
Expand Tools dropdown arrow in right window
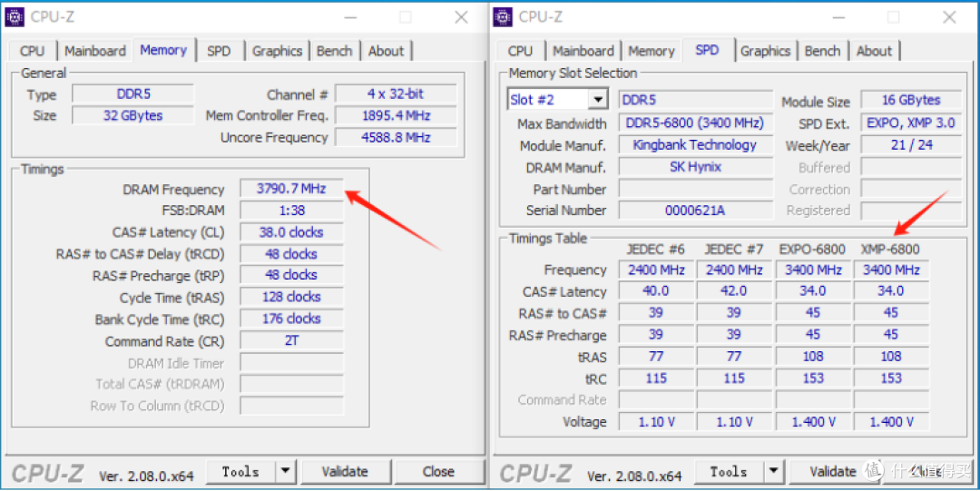tap(774, 472)
